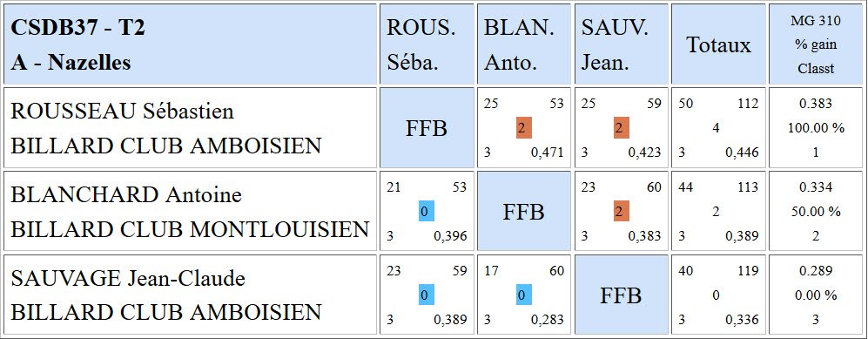Click the FFB cell in Sauvage's row
The height and width of the screenshot is (339, 868).
(x=621, y=295)
